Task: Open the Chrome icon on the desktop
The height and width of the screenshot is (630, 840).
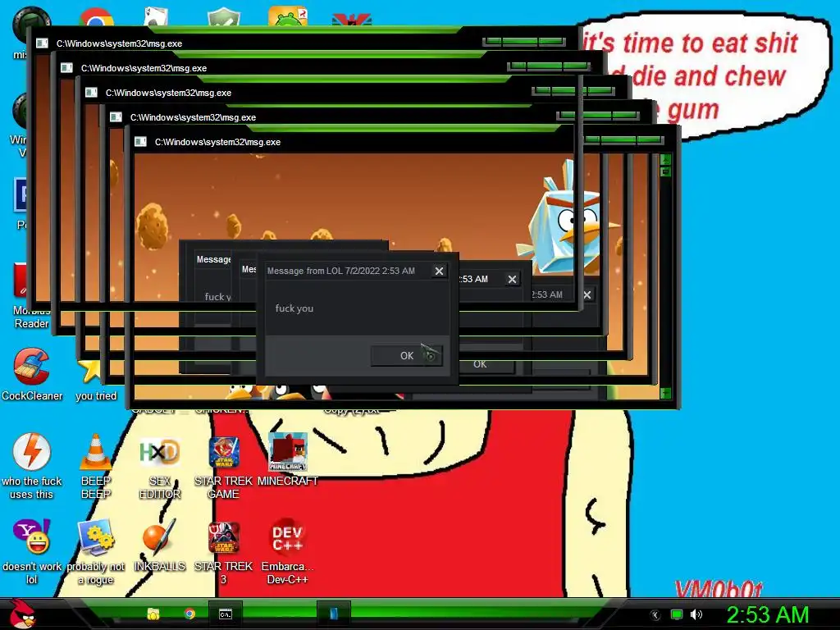Action: 97,17
